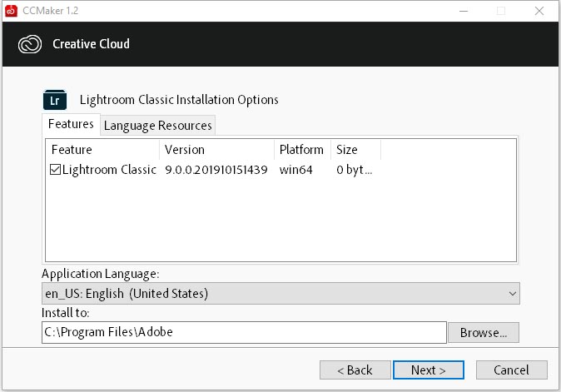Click the CCMaker app icon in title bar
The image size is (561, 392).
(11, 11)
